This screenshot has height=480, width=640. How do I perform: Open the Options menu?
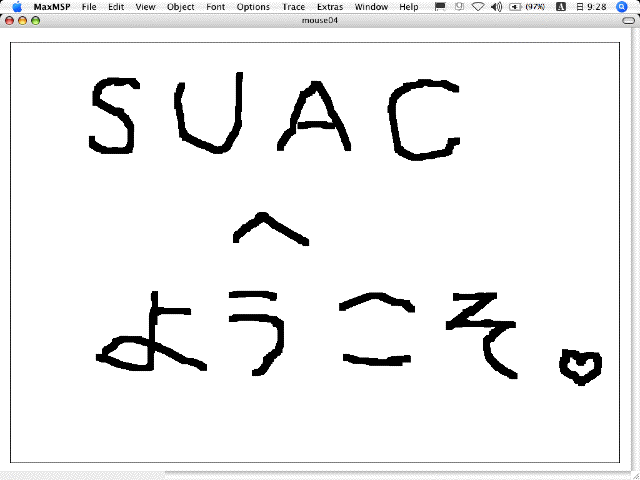(x=253, y=7)
